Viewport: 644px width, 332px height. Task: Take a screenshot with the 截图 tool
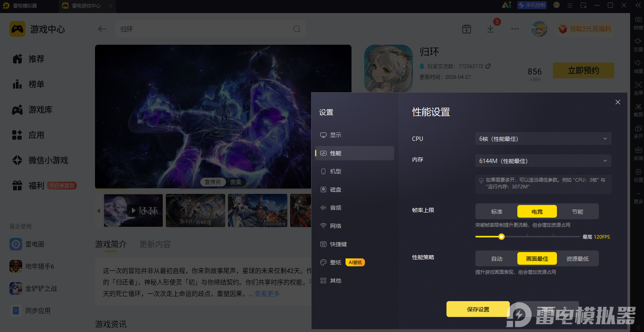tap(638, 110)
